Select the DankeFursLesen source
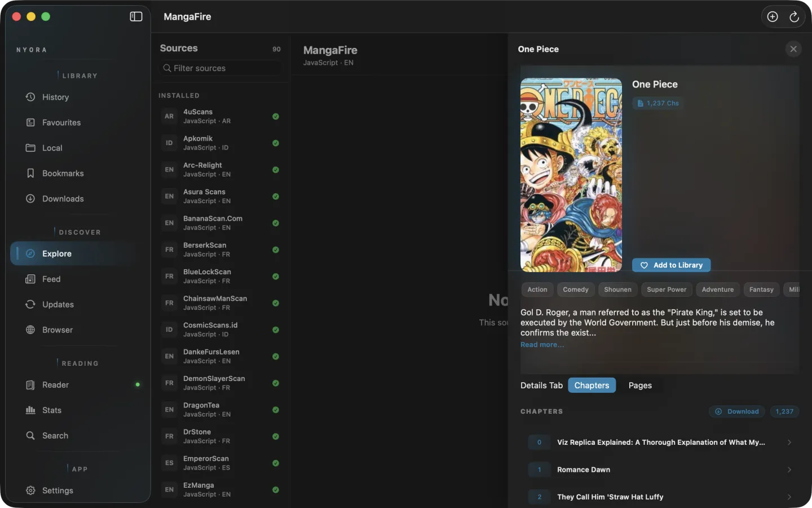This screenshot has height=508, width=812. (x=220, y=356)
